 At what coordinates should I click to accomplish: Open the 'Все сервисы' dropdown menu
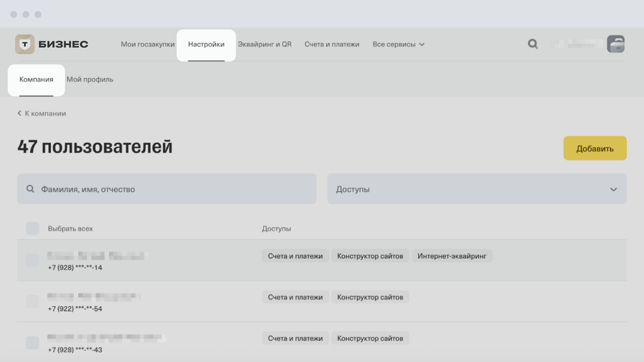pos(398,44)
